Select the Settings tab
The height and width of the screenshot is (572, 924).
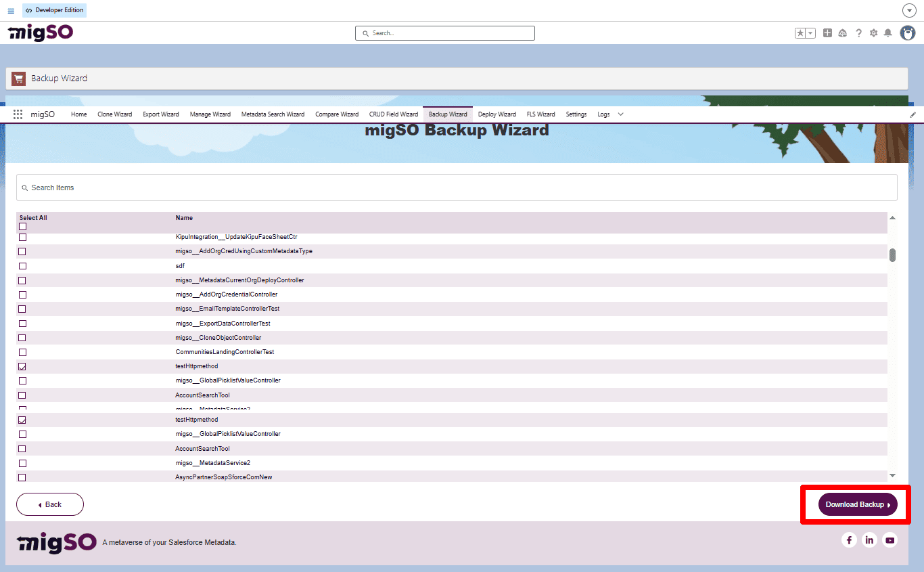pos(576,114)
